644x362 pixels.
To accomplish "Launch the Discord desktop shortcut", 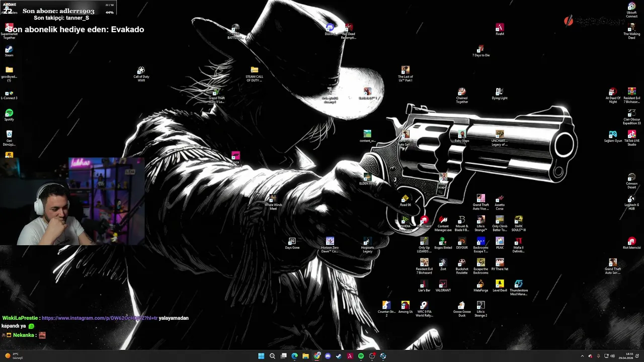I will 330,29.
